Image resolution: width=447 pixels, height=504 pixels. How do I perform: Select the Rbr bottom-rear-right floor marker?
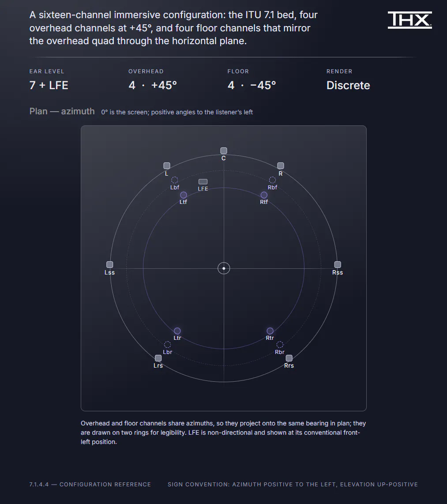pyautogui.click(x=280, y=345)
